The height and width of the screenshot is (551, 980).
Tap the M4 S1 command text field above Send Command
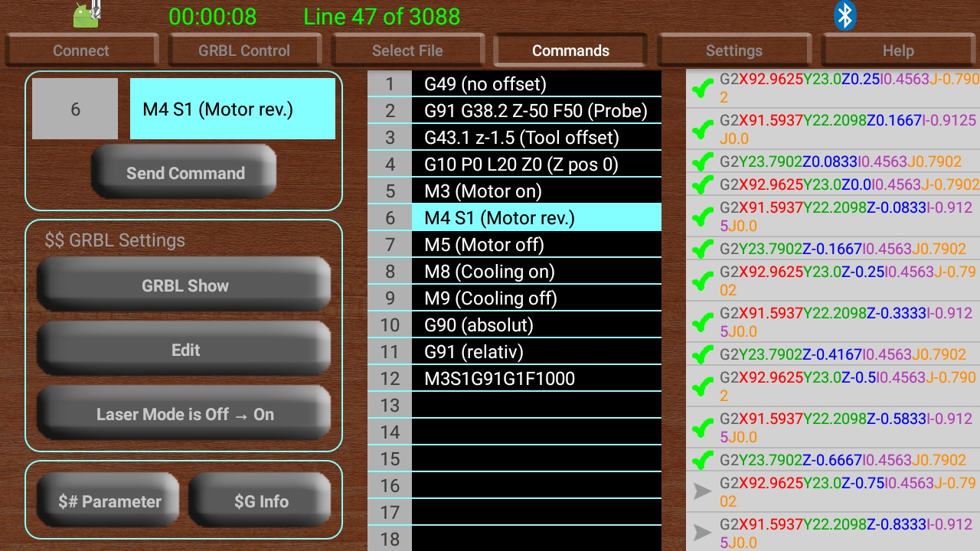pyautogui.click(x=233, y=109)
